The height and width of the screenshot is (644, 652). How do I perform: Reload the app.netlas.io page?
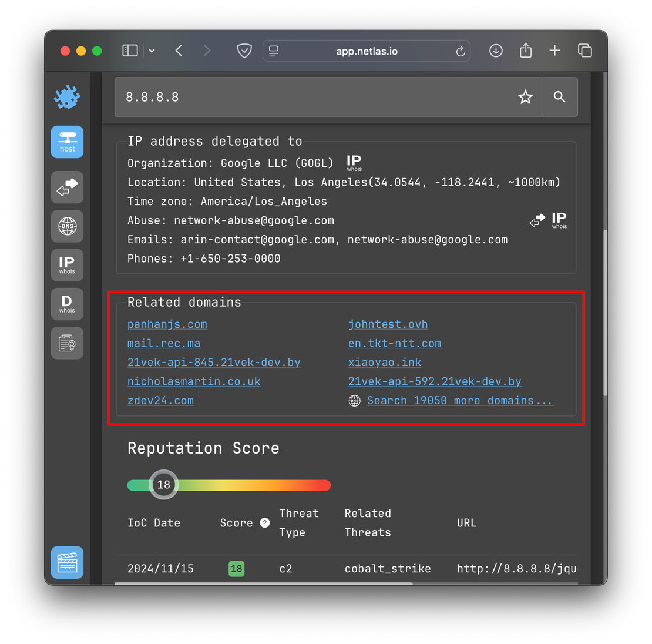pos(461,52)
